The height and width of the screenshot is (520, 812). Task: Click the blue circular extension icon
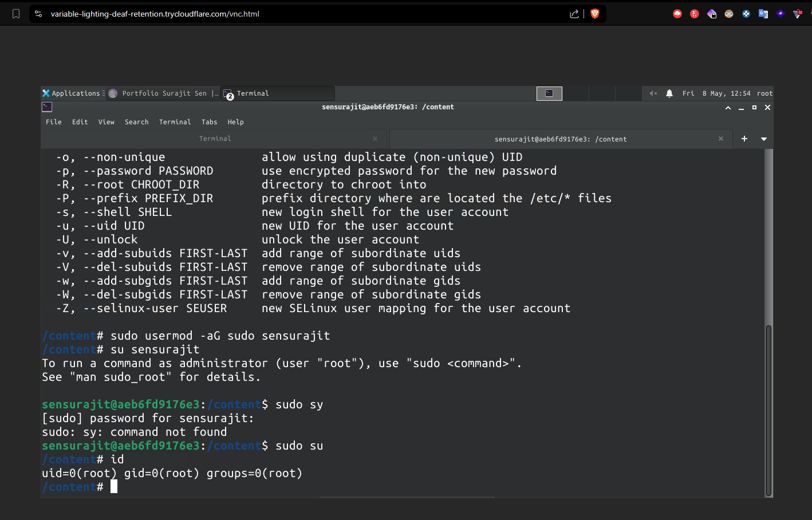tap(746, 14)
